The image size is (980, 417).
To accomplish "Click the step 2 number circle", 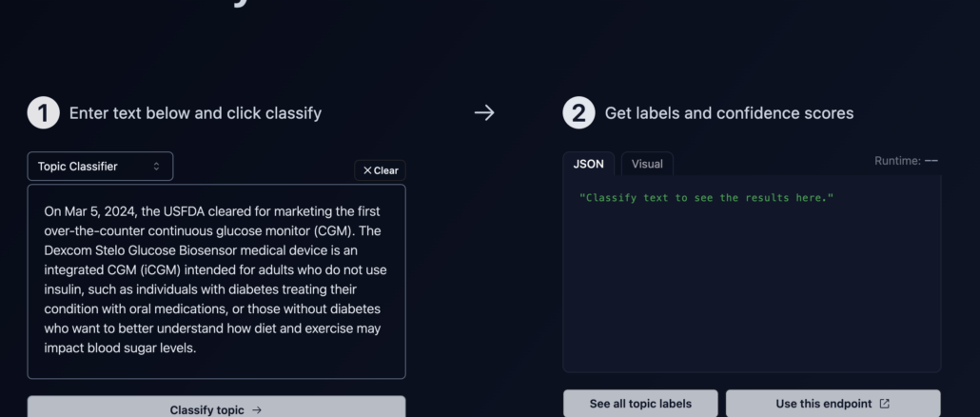I will (x=578, y=113).
